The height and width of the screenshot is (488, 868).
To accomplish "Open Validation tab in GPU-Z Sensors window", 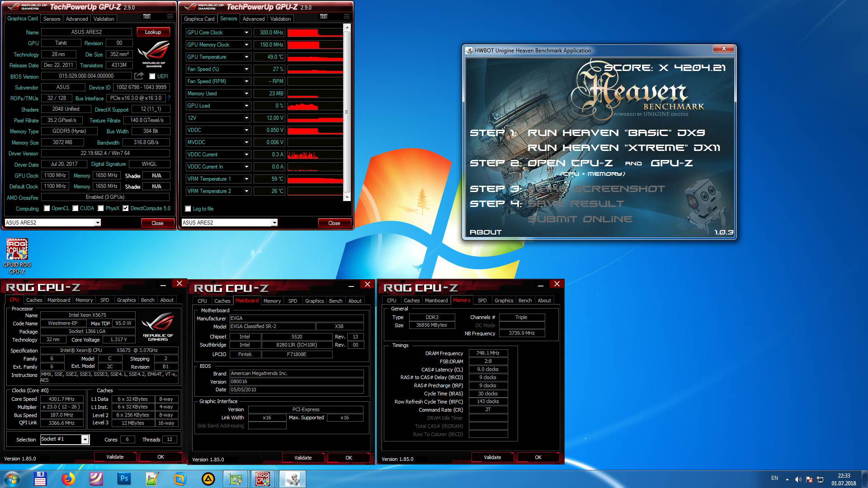I will click(280, 19).
